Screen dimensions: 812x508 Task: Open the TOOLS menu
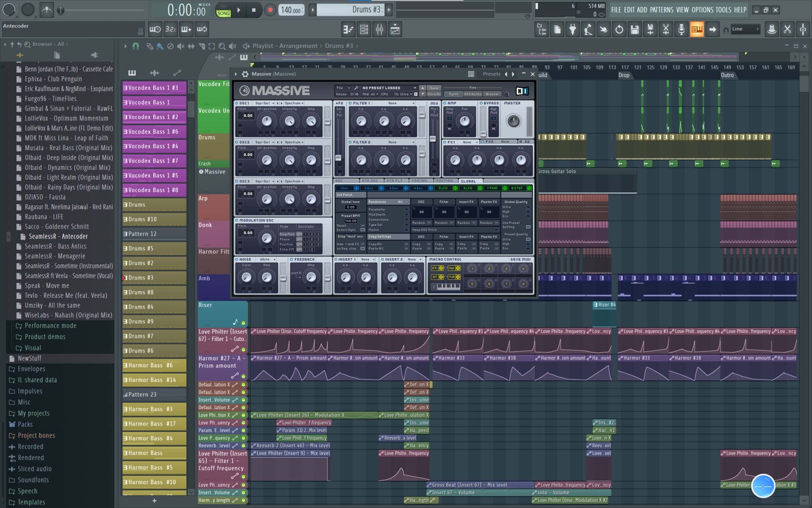point(724,10)
